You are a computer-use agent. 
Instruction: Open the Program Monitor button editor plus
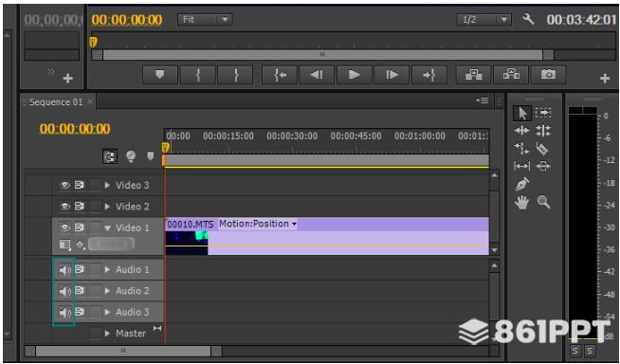pyautogui.click(x=604, y=79)
